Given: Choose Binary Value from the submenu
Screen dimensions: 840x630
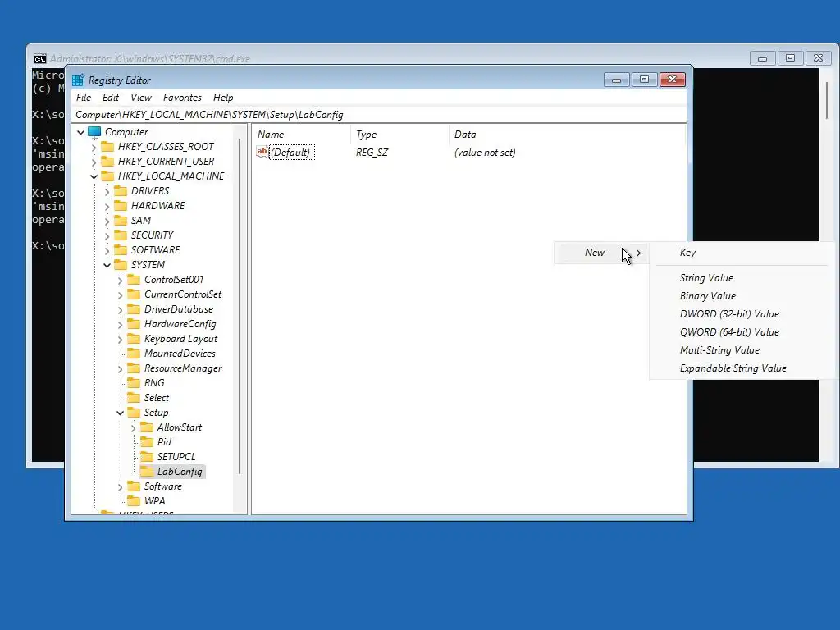Looking at the screenshot, I should (742, 295).
